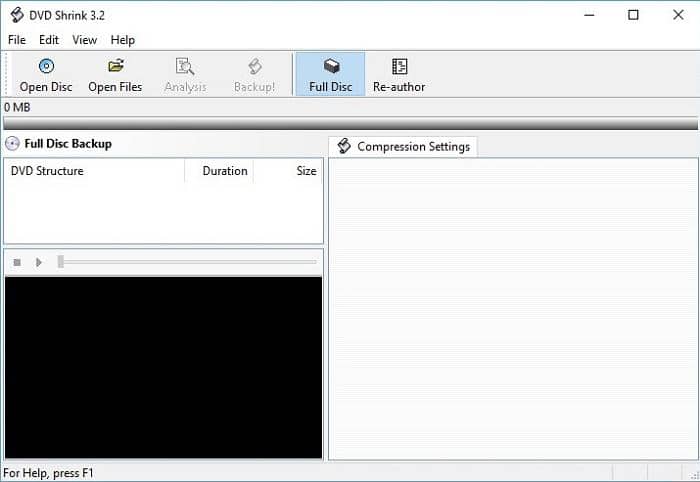Click 'For Help, press F1' status text
This screenshot has height=482, width=700.
pos(48,473)
